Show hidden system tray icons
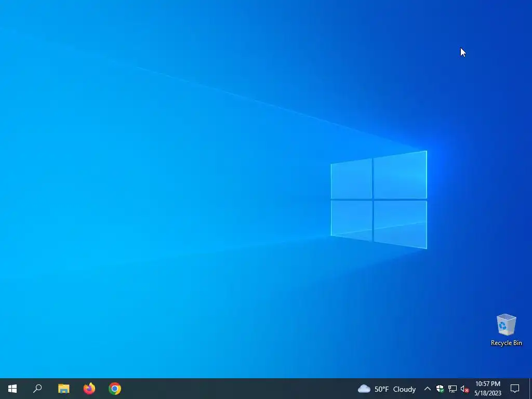Image resolution: width=532 pixels, height=399 pixels. point(428,389)
